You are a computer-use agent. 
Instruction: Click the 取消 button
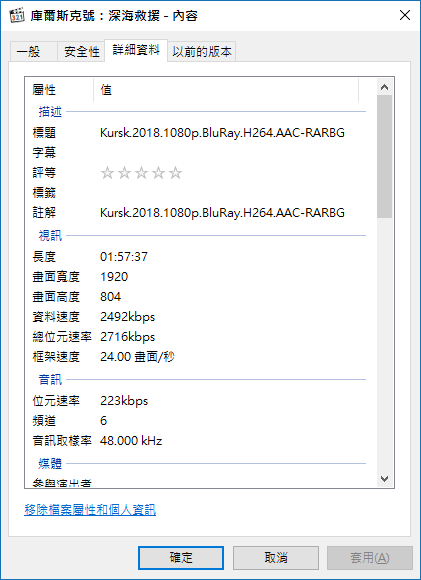276,558
